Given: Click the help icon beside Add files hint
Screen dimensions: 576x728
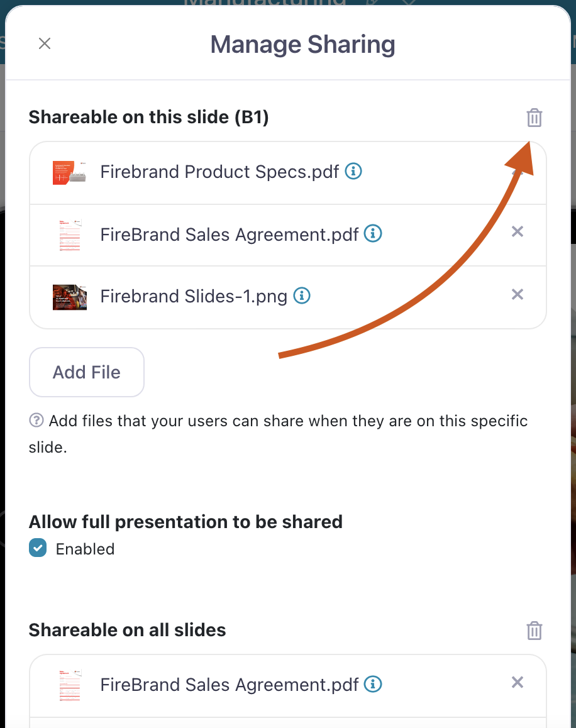Looking at the screenshot, I should [36, 421].
